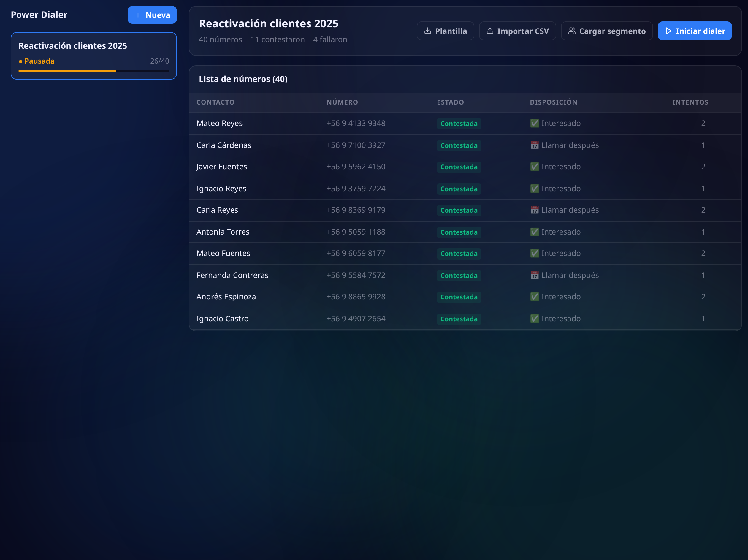Open the Importar CSV button
This screenshot has width=748, height=560.
pyautogui.click(x=517, y=31)
